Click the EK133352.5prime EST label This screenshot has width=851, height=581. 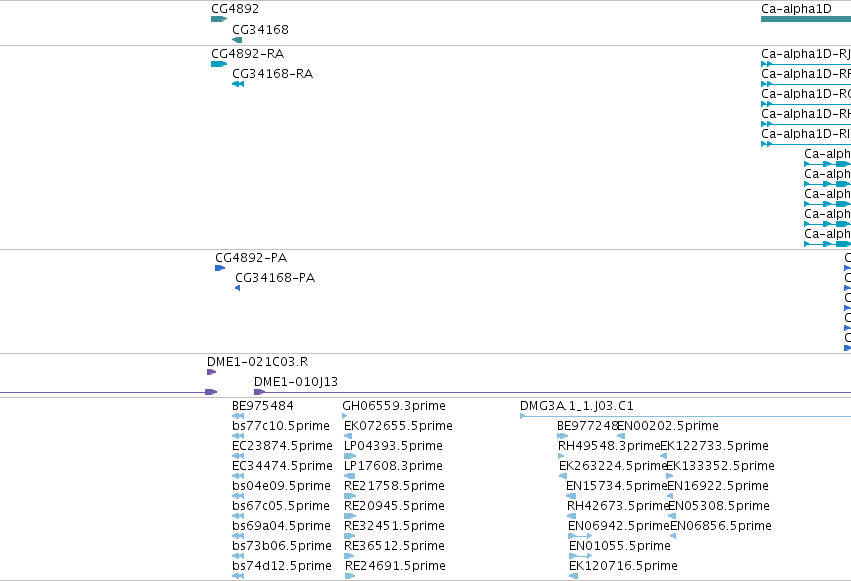(x=720, y=465)
